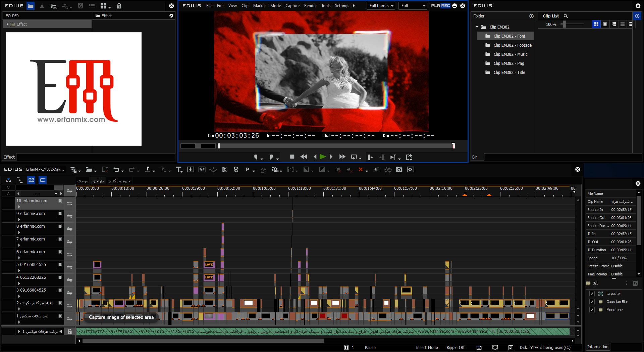Open the File menu
Viewport: 644px width, 352px height.
tap(209, 6)
